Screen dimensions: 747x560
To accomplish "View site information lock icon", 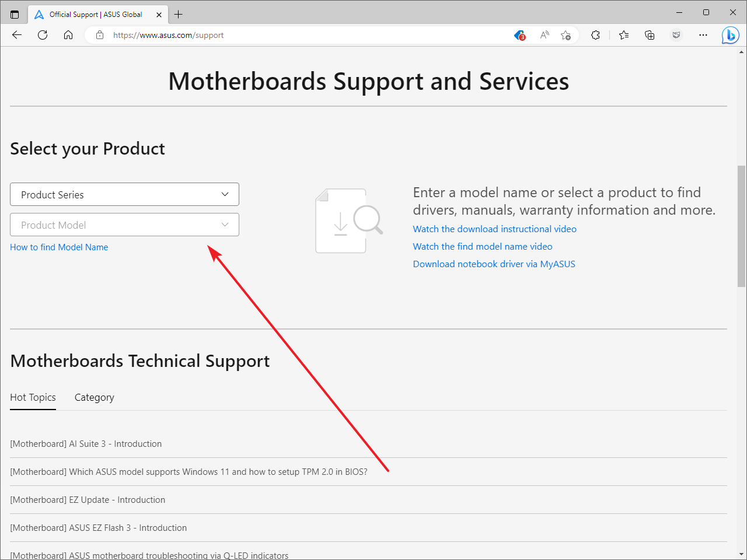I will 100,35.
